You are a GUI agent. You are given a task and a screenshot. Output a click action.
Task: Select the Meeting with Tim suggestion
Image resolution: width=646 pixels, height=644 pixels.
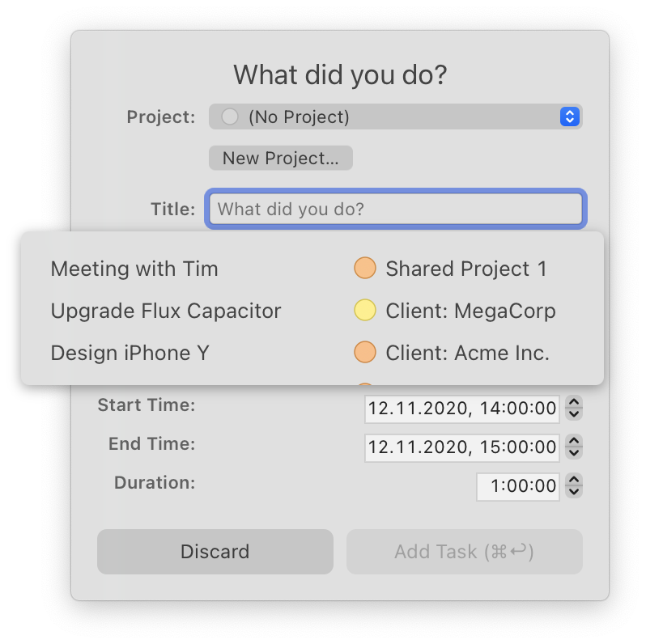point(134,269)
